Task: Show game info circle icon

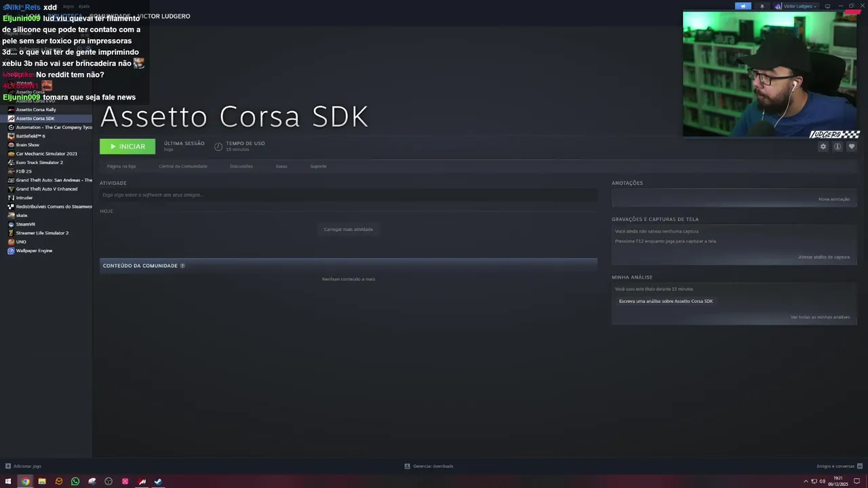Action: (x=837, y=146)
